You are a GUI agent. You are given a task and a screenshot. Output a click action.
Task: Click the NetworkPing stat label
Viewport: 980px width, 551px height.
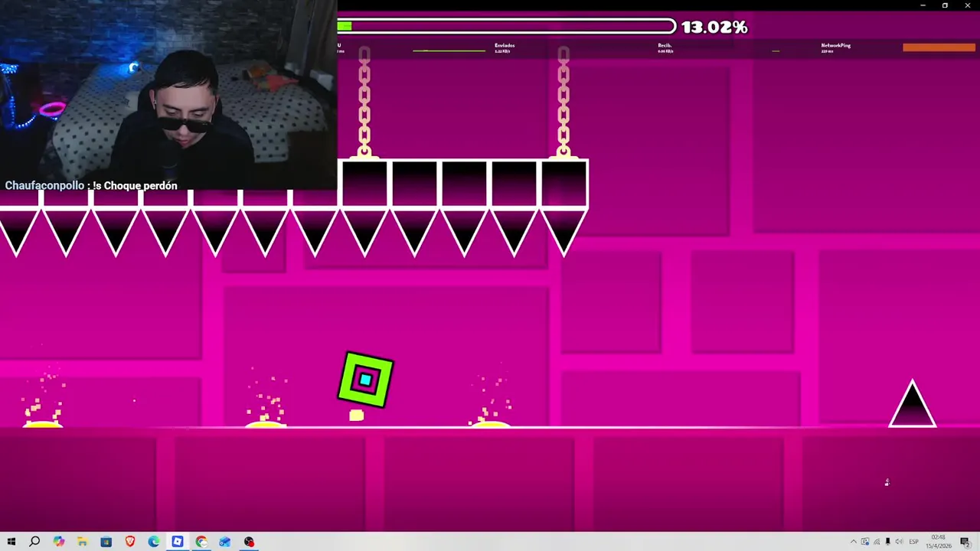click(x=835, y=47)
